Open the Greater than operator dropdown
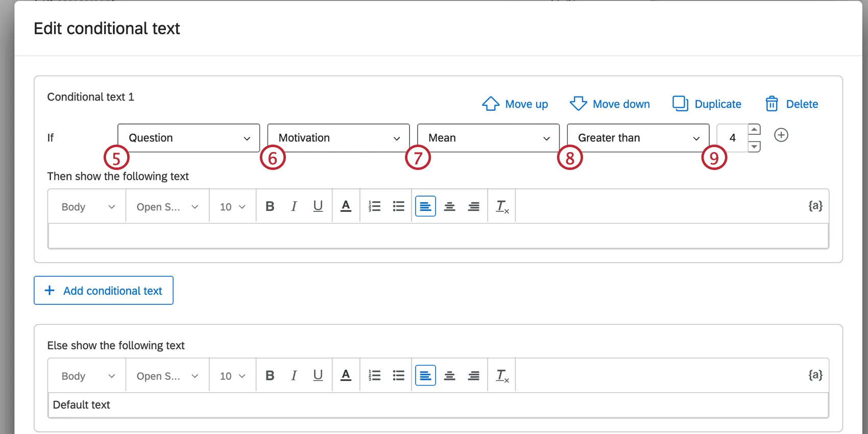The height and width of the screenshot is (434, 868). (x=638, y=138)
